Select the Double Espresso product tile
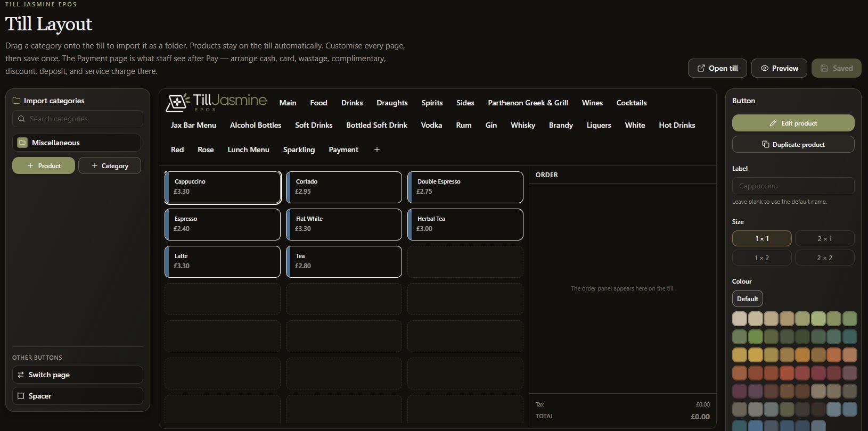 click(465, 187)
